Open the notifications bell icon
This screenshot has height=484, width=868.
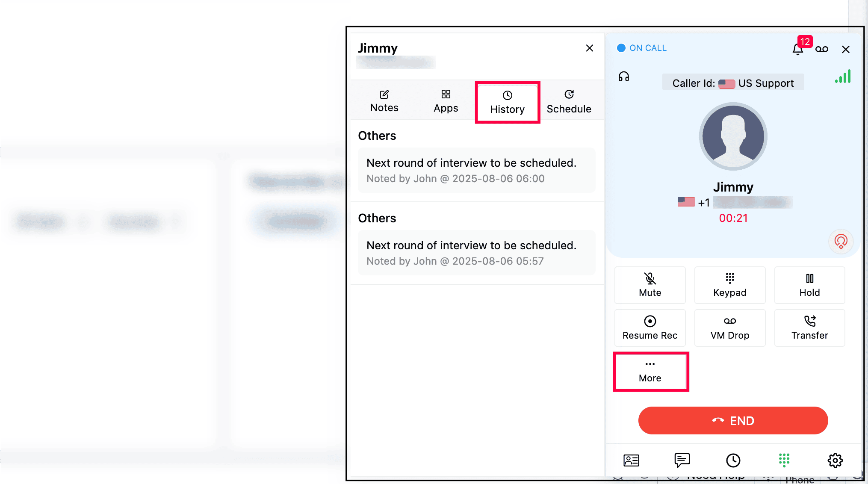click(x=797, y=49)
